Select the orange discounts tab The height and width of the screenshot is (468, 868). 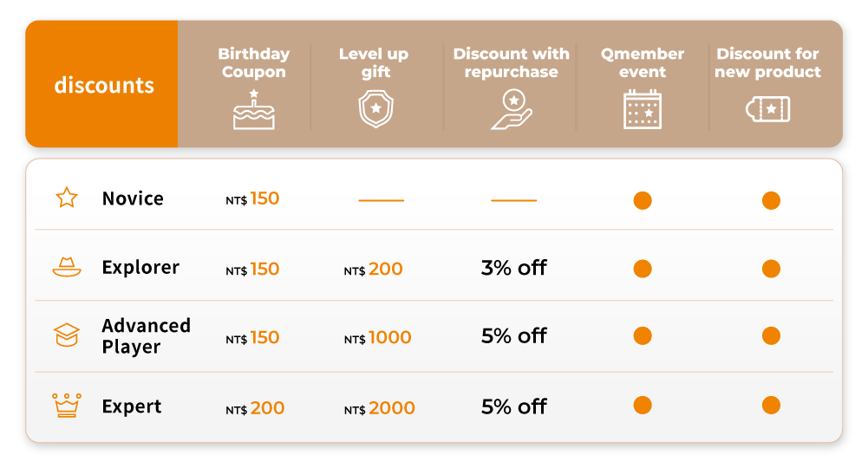[102, 84]
